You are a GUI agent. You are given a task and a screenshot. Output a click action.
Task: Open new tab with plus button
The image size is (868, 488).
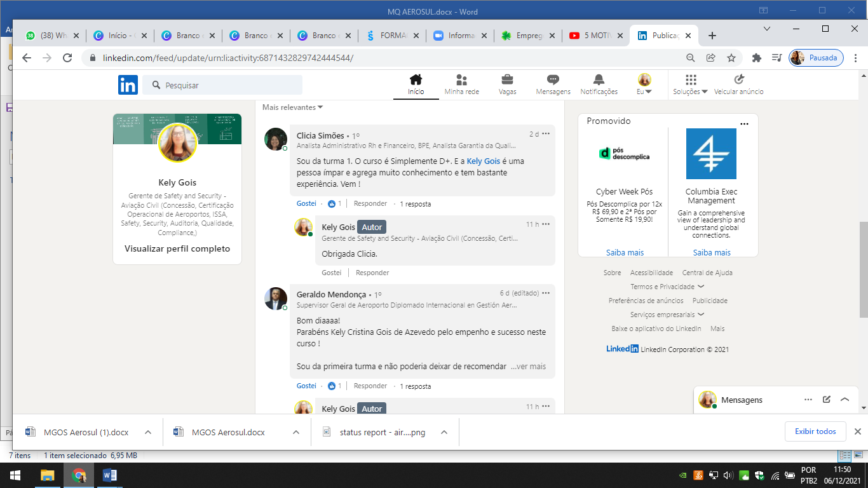[712, 36]
